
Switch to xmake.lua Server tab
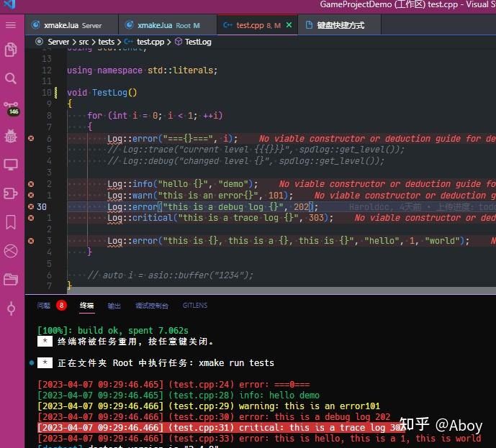tap(72, 25)
